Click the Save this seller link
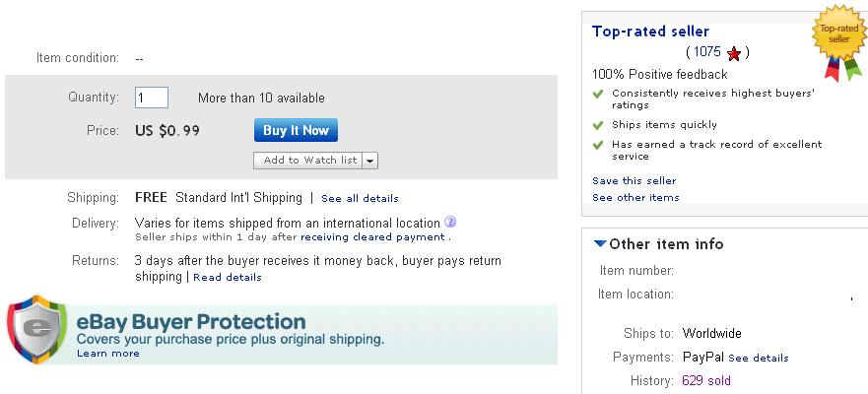This screenshot has height=394, width=868. pyautogui.click(x=634, y=180)
